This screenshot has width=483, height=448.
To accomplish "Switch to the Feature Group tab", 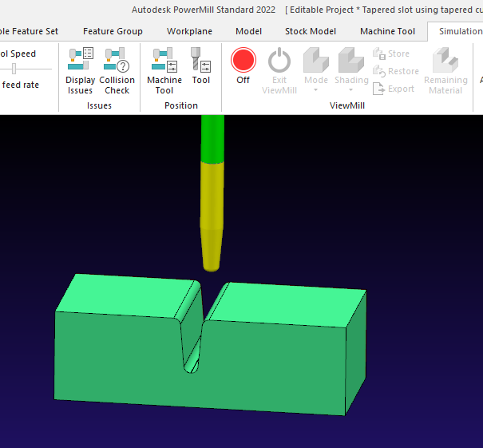I will (113, 31).
